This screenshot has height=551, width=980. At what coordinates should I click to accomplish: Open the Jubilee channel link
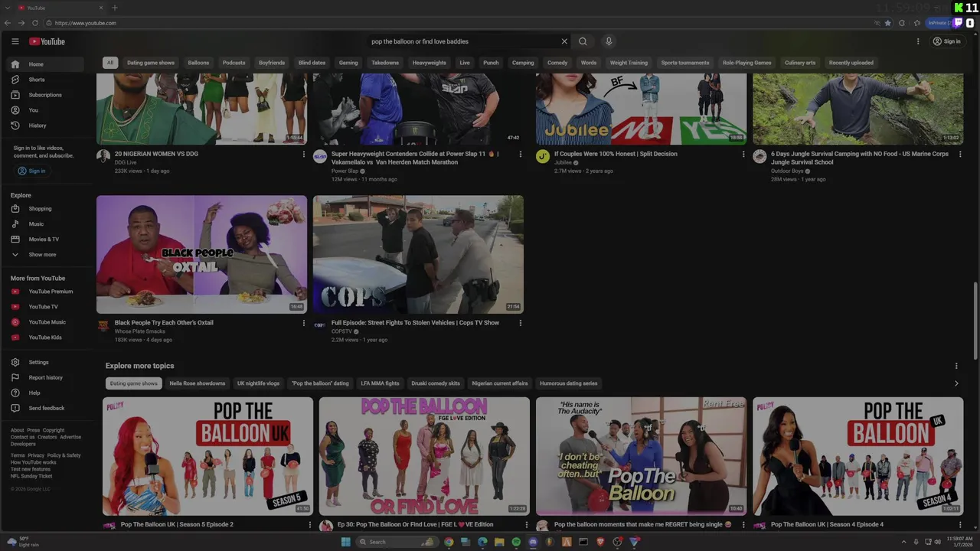pos(563,162)
